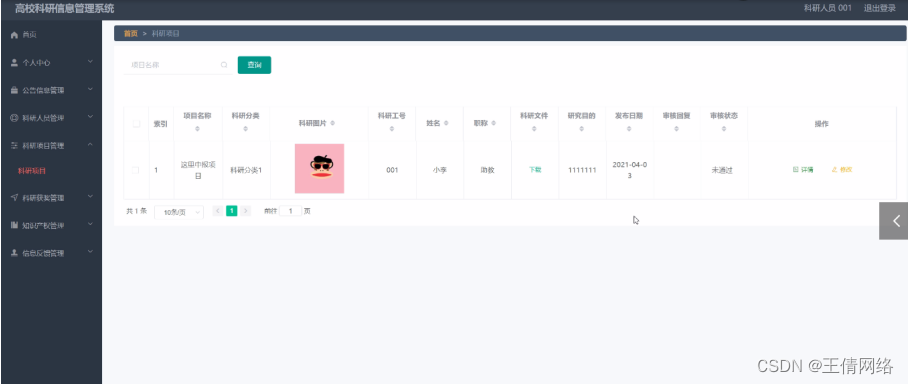This screenshot has width=909, height=384.
Task: Expand 个人中心 with its chevron
Action: click(x=90, y=61)
